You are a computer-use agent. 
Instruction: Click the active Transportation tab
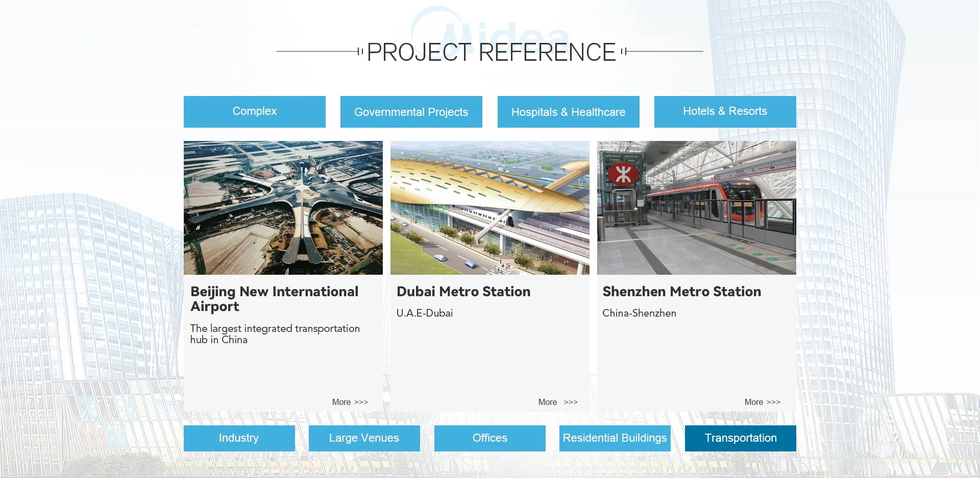pos(741,438)
